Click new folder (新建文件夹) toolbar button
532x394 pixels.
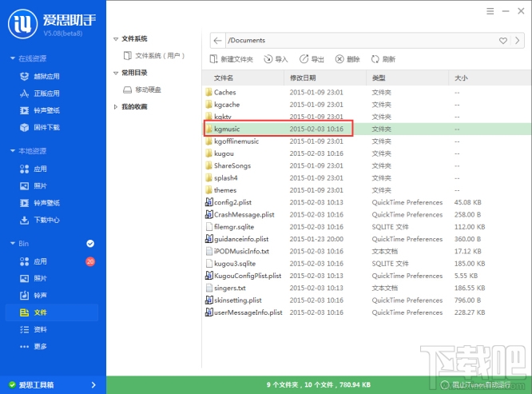coord(232,59)
